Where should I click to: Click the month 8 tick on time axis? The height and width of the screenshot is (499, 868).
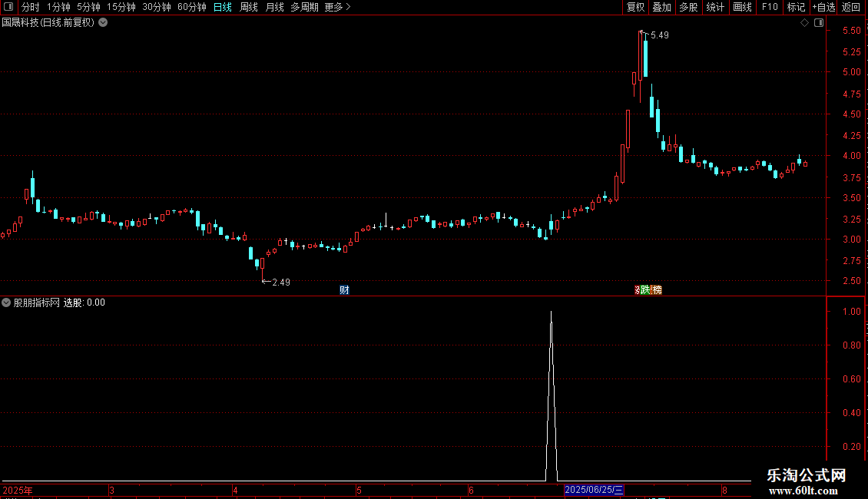click(724, 490)
